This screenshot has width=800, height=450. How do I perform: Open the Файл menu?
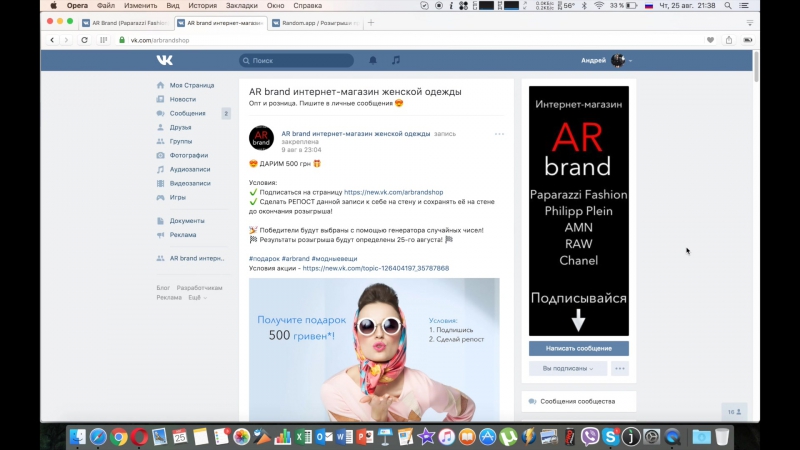pos(106,6)
